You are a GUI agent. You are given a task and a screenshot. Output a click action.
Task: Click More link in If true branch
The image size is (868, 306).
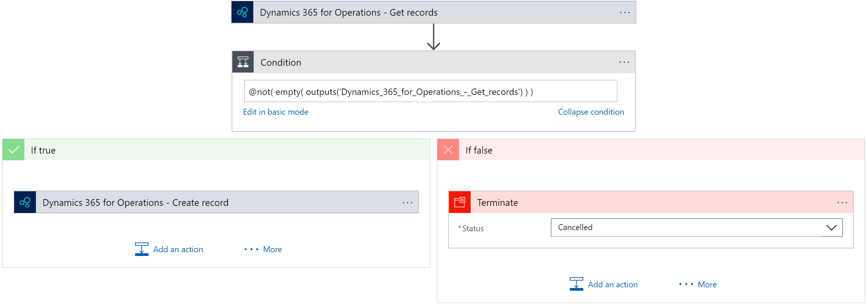[272, 249]
